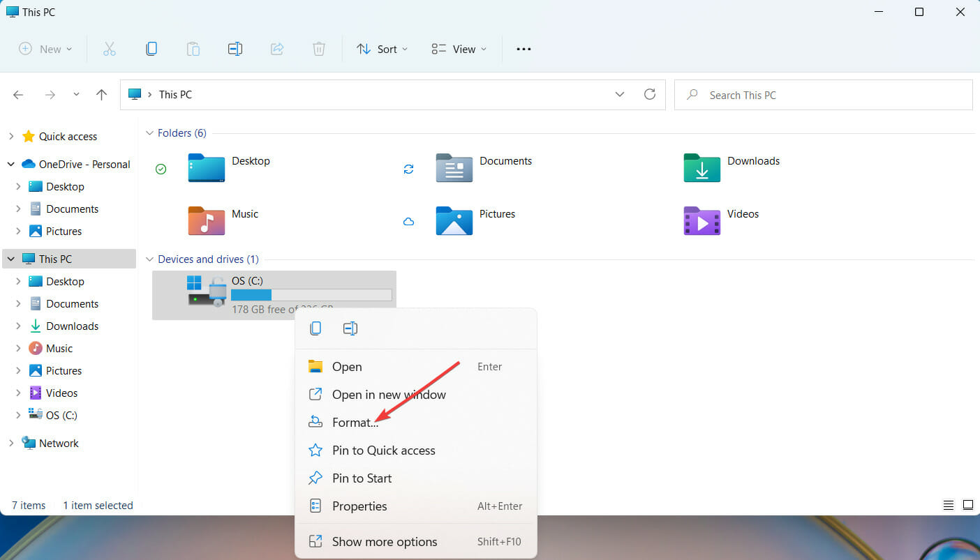The width and height of the screenshot is (980, 560).
Task: Click the Rename icon in context menu
Action: pyautogui.click(x=350, y=328)
